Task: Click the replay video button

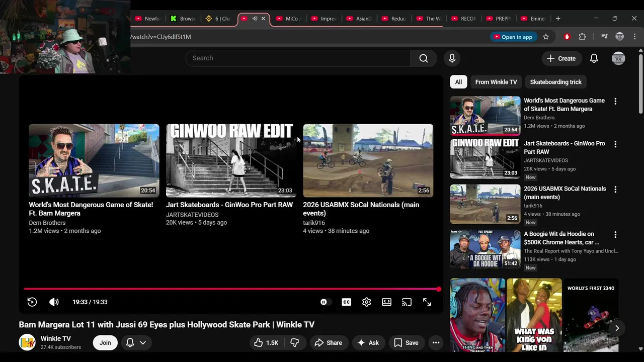Action: pyautogui.click(x=32, y=302)
